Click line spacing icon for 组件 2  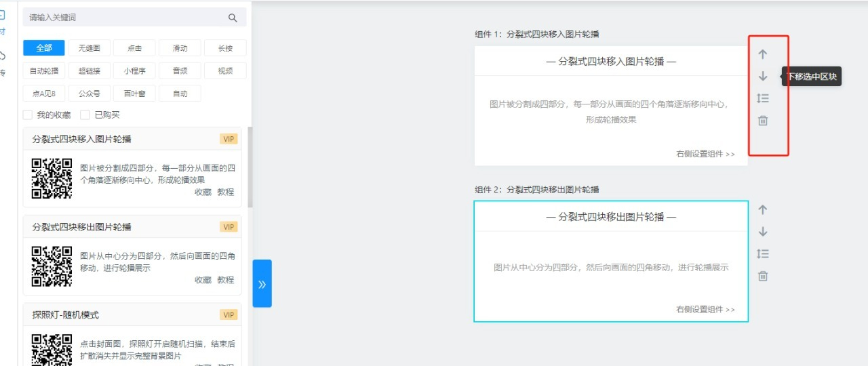pyautogui.click(x=763, y=253)
